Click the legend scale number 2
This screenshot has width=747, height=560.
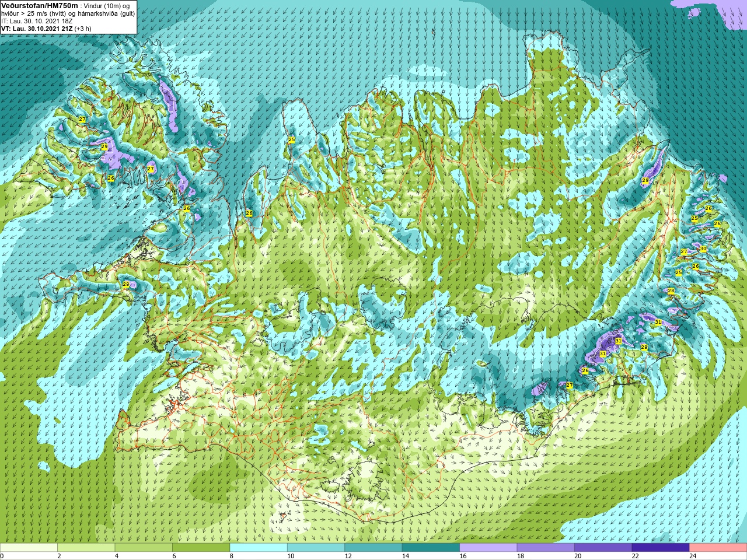pyautogui.click(x=59, y=556)
